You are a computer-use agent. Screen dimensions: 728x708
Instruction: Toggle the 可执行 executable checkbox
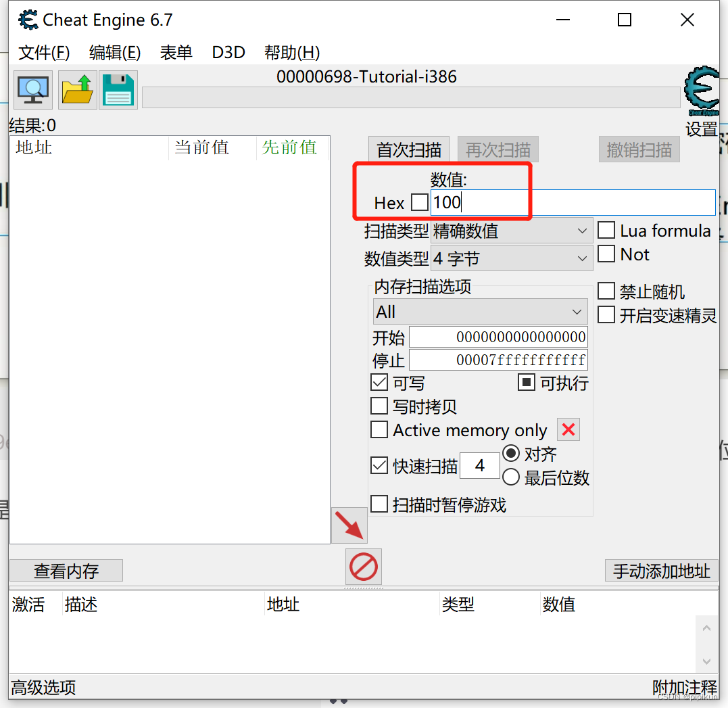[x=527, y=382]
